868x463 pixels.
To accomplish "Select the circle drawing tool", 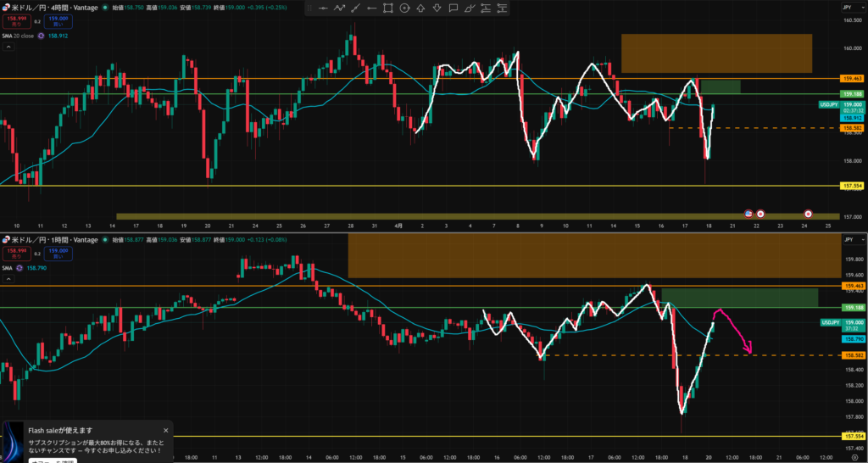I will point(405,8).
